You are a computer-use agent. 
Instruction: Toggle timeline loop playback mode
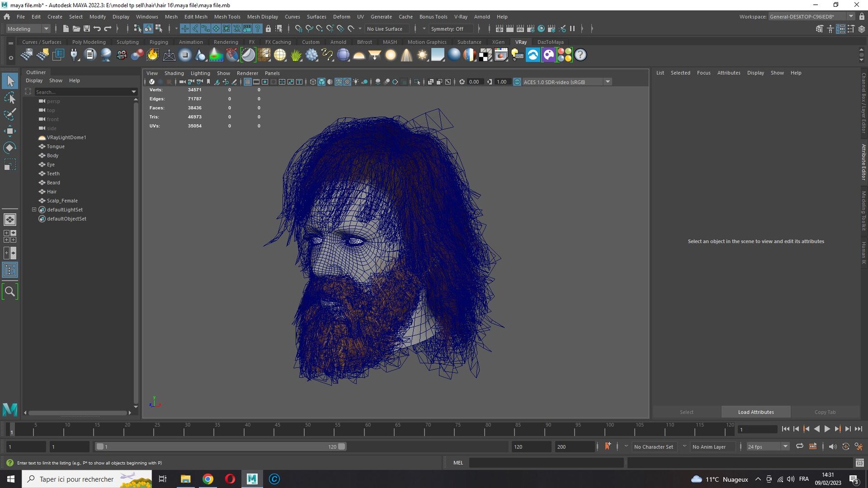click(800, 447)
